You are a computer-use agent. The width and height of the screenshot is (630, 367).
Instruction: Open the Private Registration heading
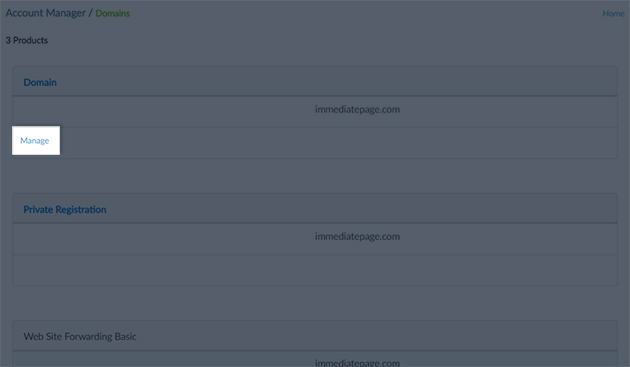click(x=65, y=209)
